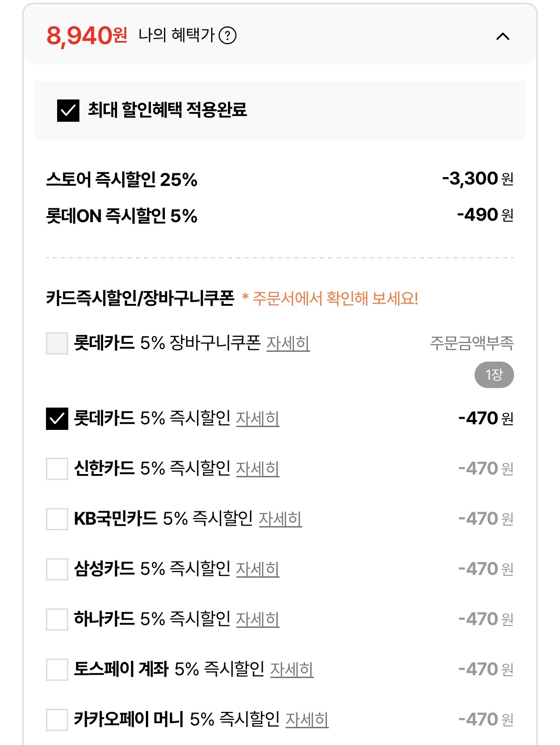The height and width of the screenshot is (745, 560).
Task: Open 자세히 link for 롯데카드 즉시할인
Action: pos(258,419)
